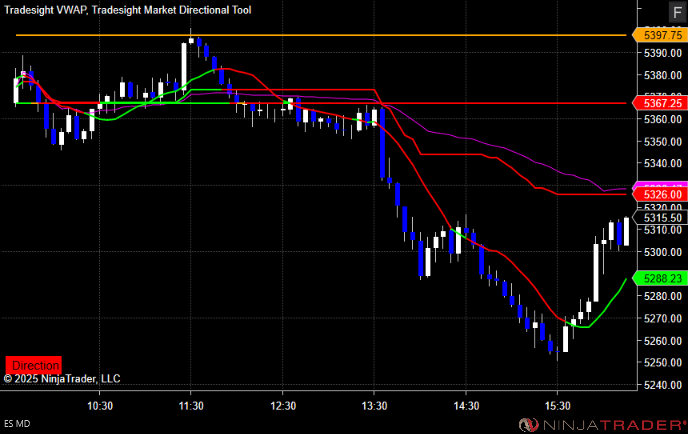
Task: Click the 5280.00 price axis label
Action: (663, 296)
